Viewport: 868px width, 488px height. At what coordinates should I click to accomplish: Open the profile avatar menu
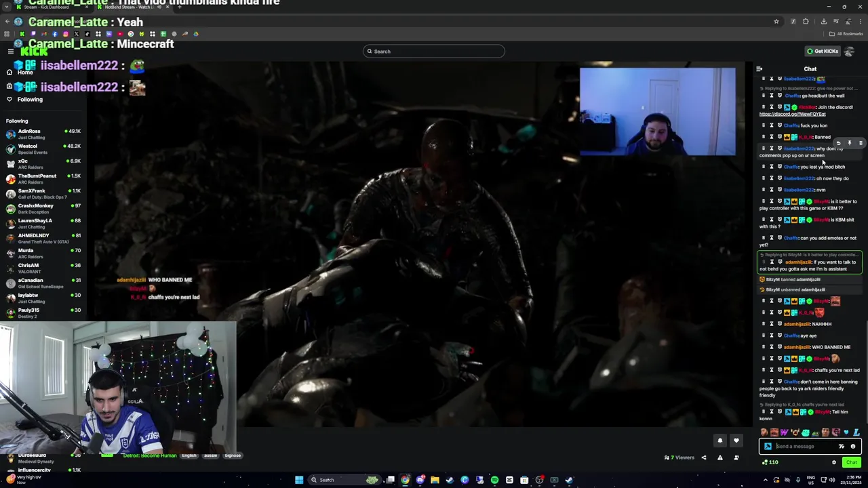pyautogui.click(x=850, y=52)
